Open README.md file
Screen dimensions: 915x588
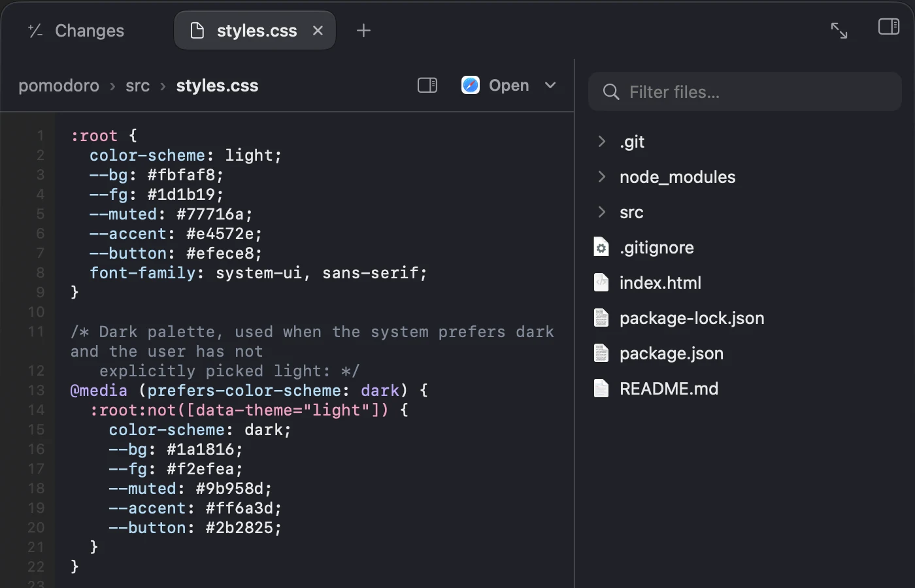click(745, 389)
